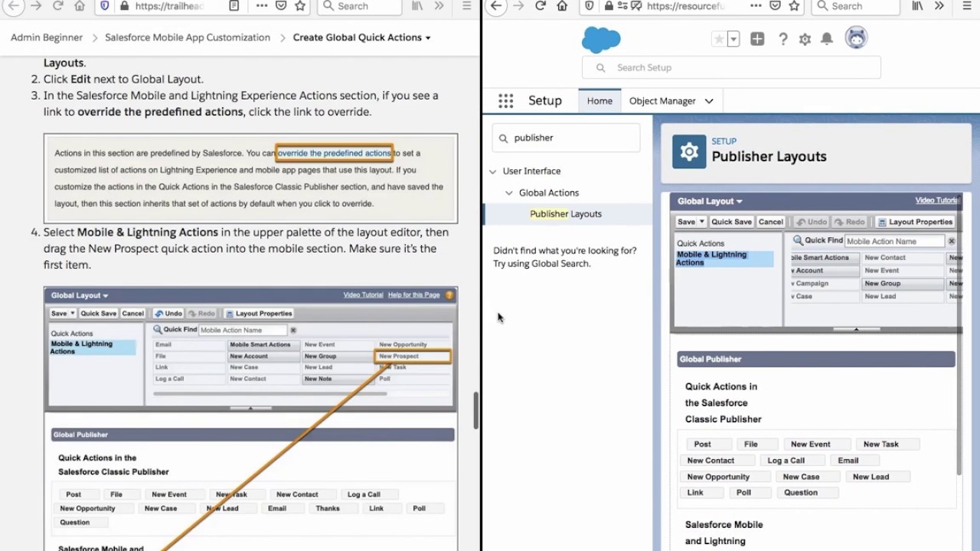Collapse User Interface tree node
This screenshot has width=980, height=551.
[492, 171]
